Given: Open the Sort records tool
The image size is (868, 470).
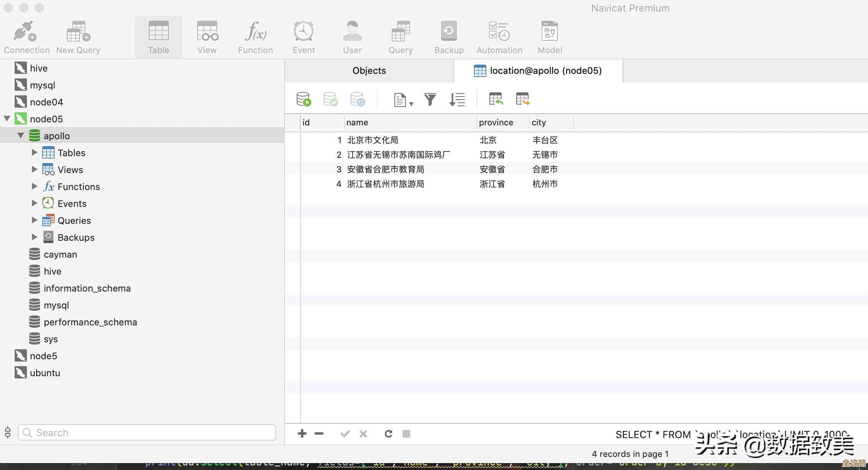Looking at the screenshot, I should [x=457, y=99].
